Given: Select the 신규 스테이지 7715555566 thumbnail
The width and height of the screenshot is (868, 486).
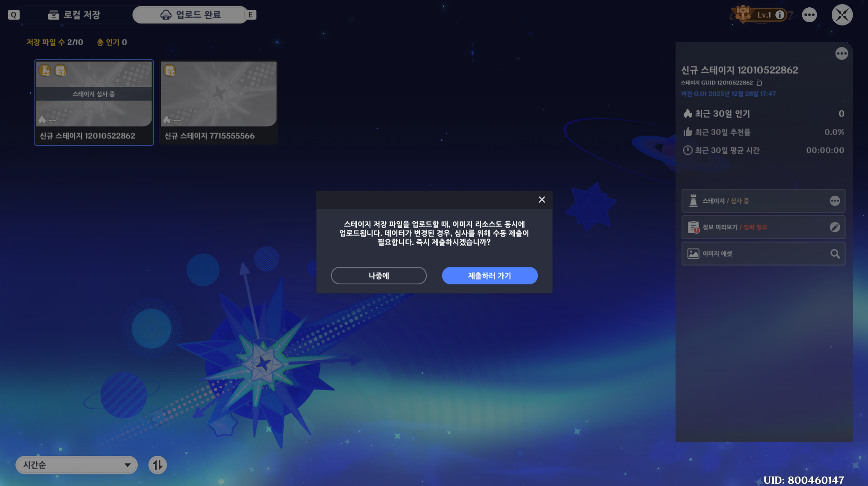Looking at the screenshot, I should (218, 94).
